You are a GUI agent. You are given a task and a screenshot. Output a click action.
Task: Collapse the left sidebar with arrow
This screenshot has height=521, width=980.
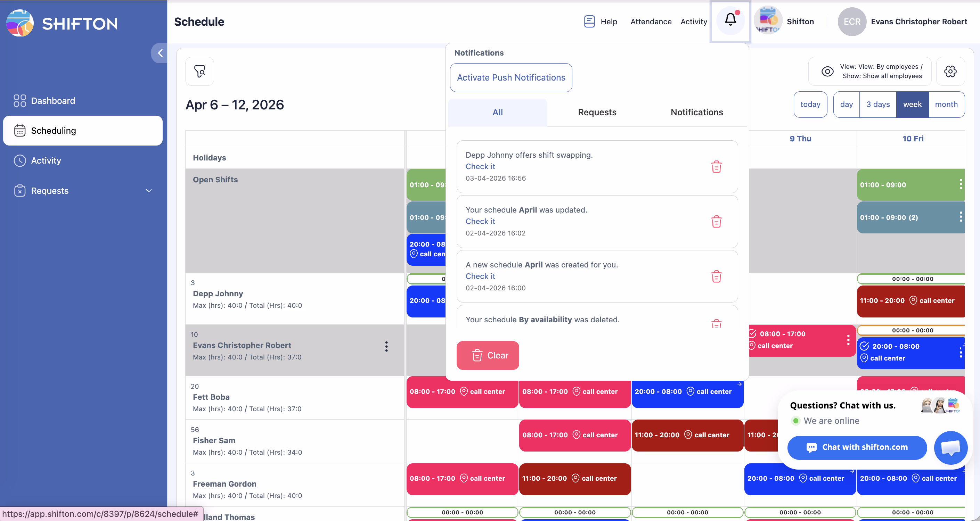[160, 53]
